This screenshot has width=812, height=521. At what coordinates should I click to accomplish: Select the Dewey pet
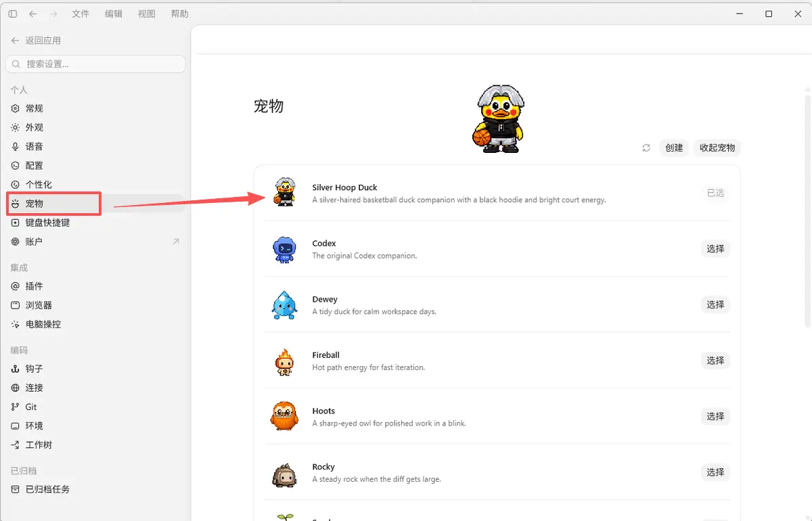[715, 304]
